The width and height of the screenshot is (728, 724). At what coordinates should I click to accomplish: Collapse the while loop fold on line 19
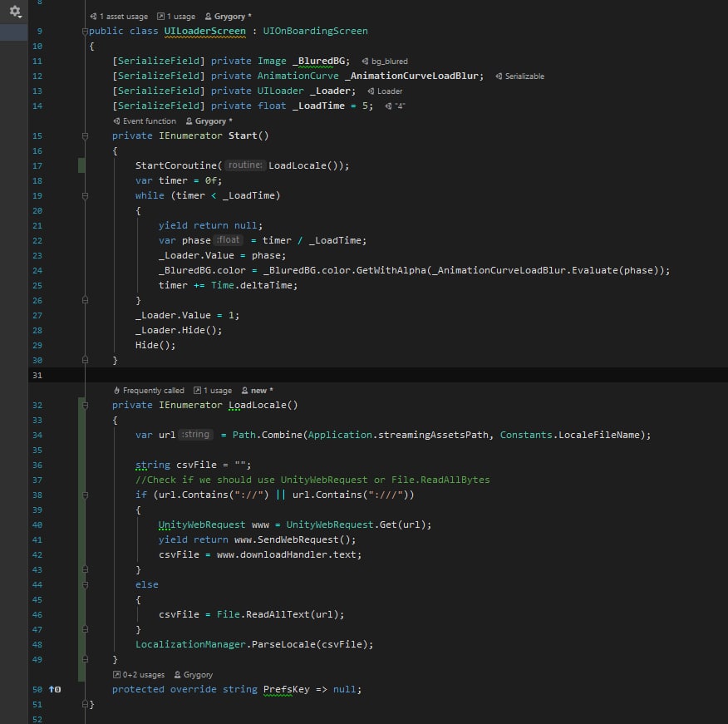(x=85, y=195)
